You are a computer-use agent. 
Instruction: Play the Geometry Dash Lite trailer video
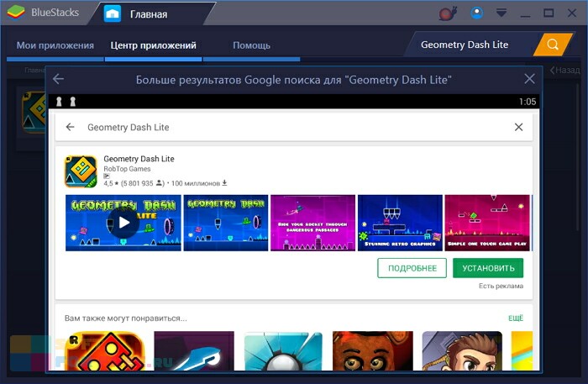[x=123, y=223]
